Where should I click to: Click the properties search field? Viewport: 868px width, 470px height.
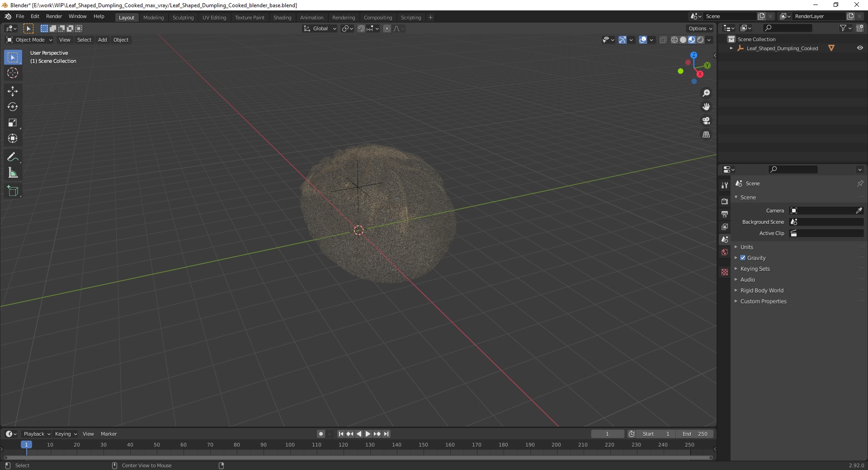pos(793,169)
